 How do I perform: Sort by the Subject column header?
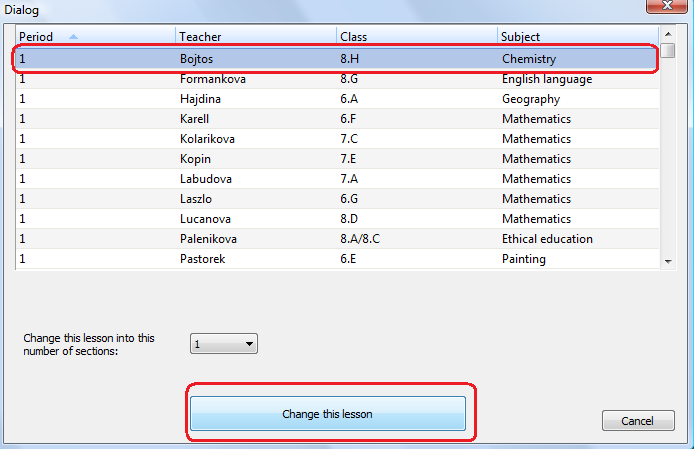coord(578,36)
